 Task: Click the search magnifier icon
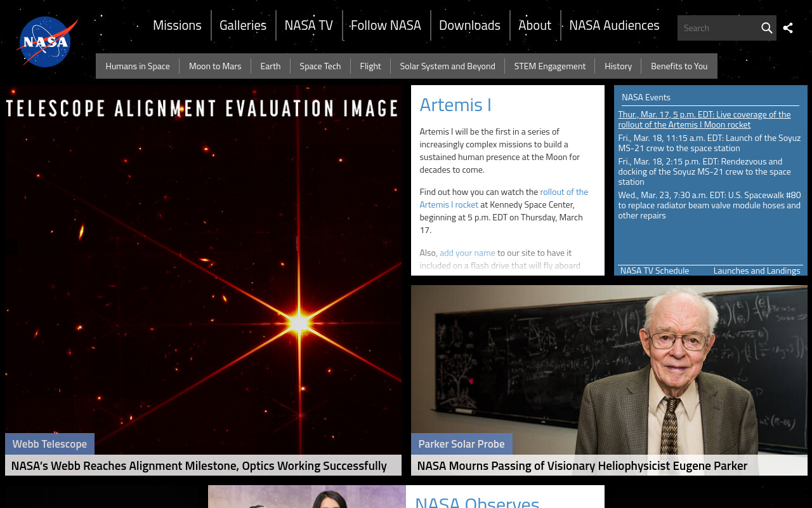click(766, 28)
